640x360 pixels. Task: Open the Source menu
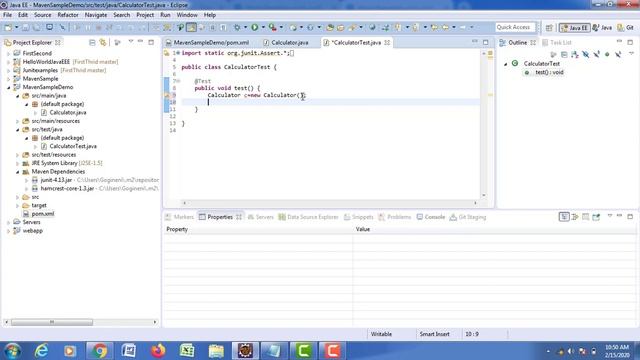(42, 15)
